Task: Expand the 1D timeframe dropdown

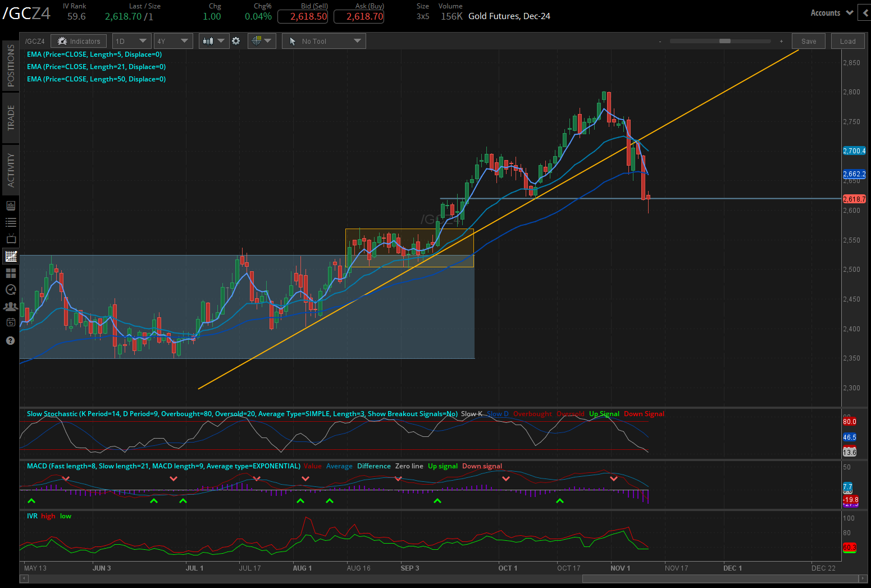Action: (131, 41)
